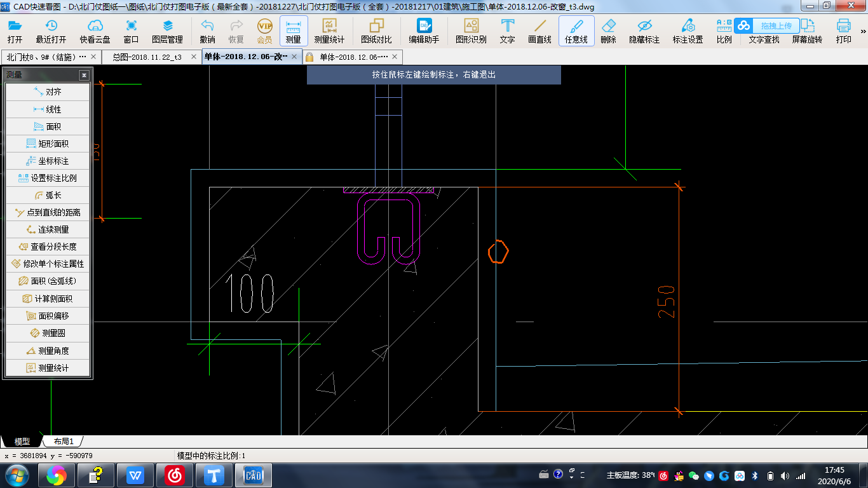Click the 打印 print icon
This screenshot has height=488, width=868.
[x=843, y=30]
